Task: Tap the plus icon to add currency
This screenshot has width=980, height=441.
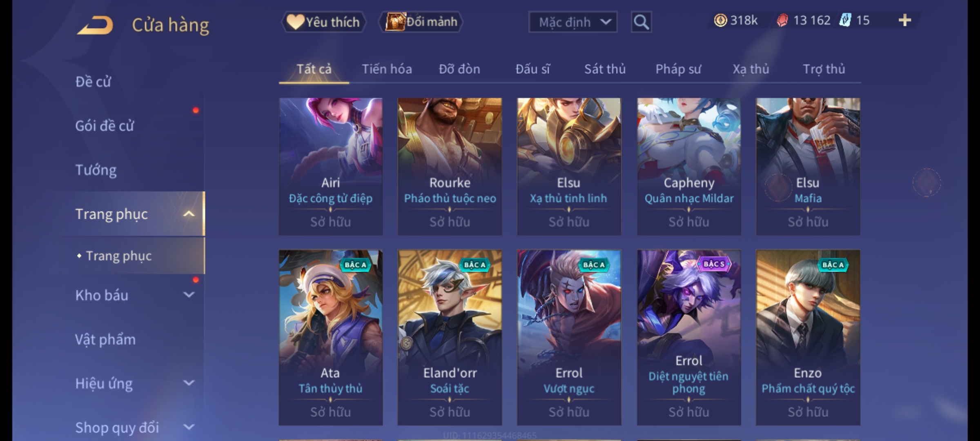Action: [905, 20]
